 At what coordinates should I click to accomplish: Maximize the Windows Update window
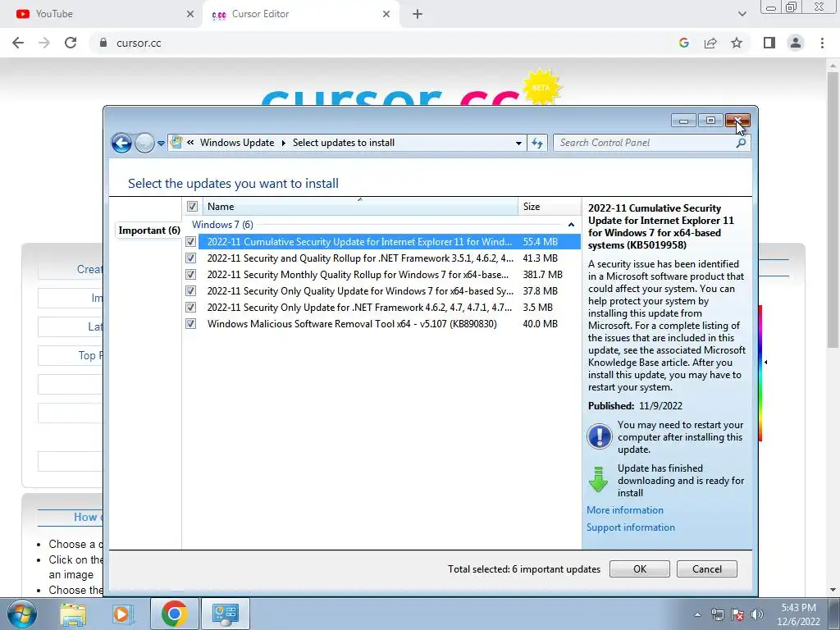click(x=710, y=121)
